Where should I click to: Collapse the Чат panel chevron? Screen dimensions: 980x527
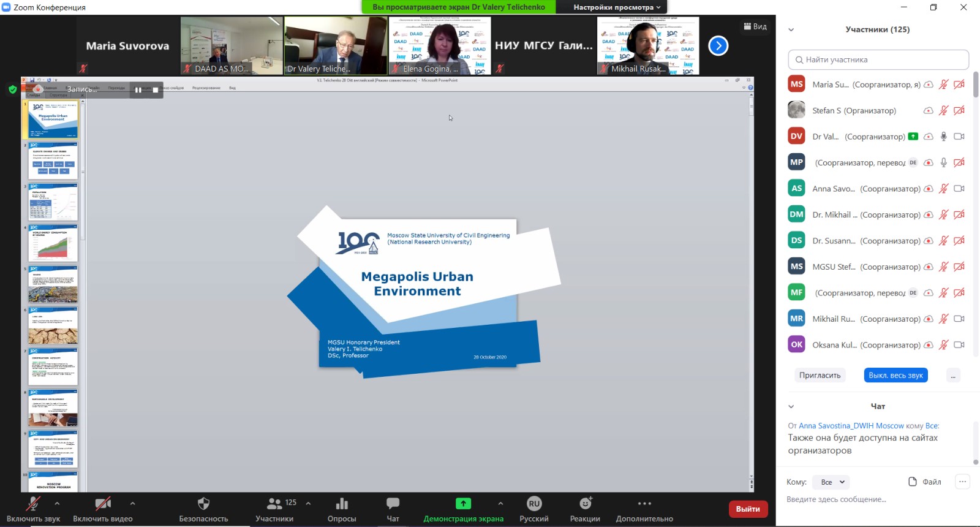click(x=791, y=406)
